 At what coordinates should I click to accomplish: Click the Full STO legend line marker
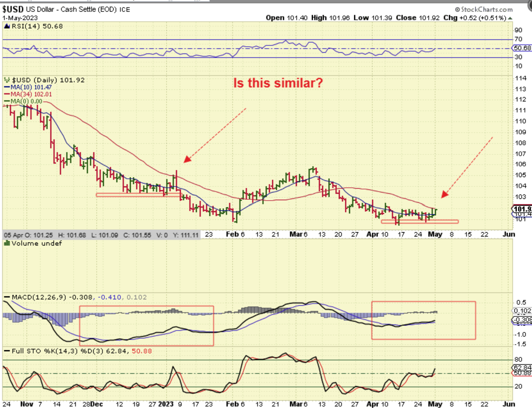[7, 351]
